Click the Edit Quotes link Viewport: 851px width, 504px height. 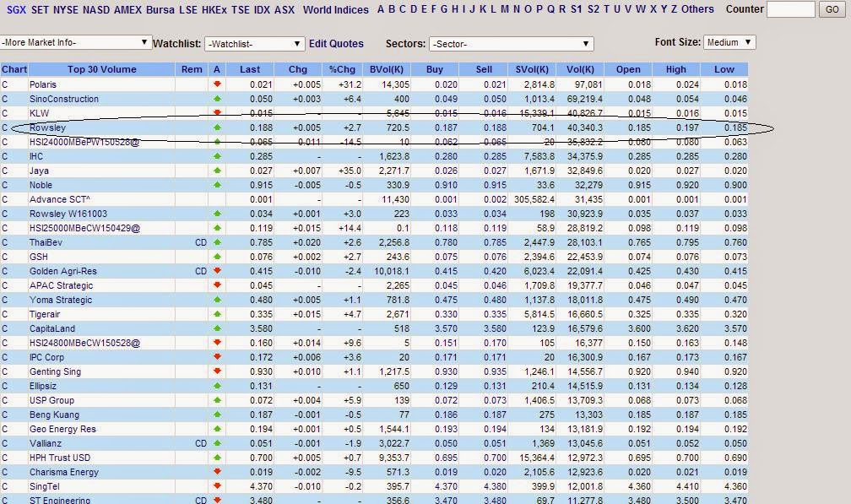point(336,44)
